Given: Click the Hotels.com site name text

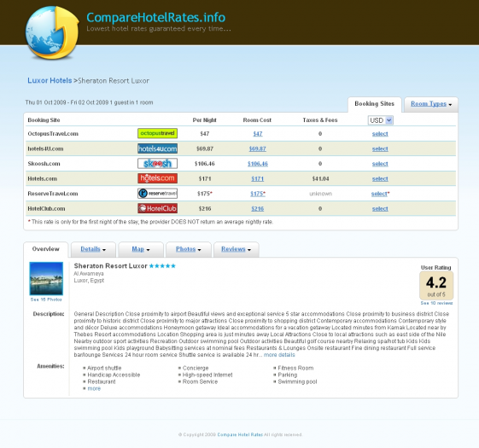Looking at the screenshot, I should [42, 178].
